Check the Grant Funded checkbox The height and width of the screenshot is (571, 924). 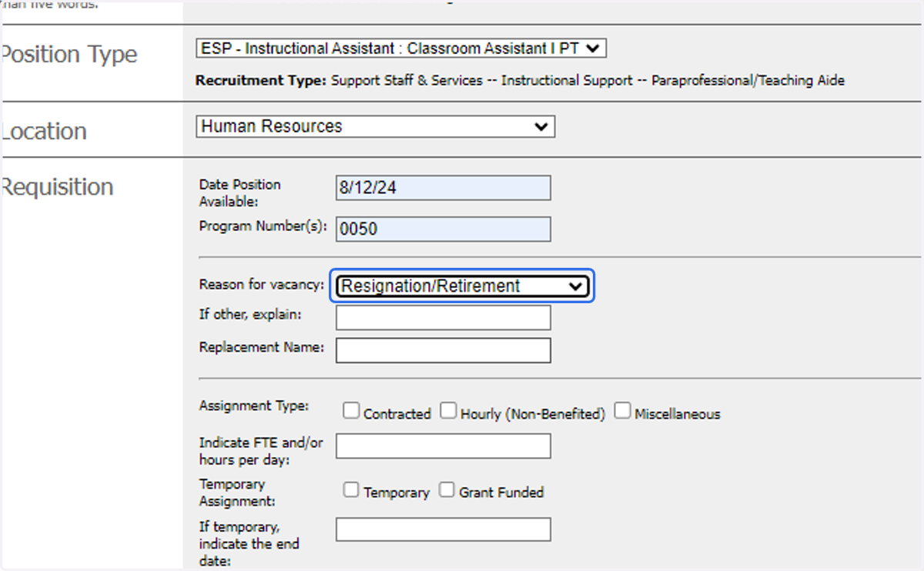pyautogui.click(x=447, y=489)
